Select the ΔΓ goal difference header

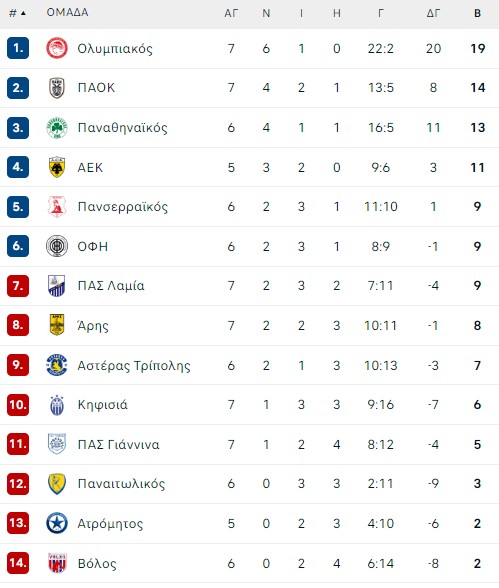433,14
